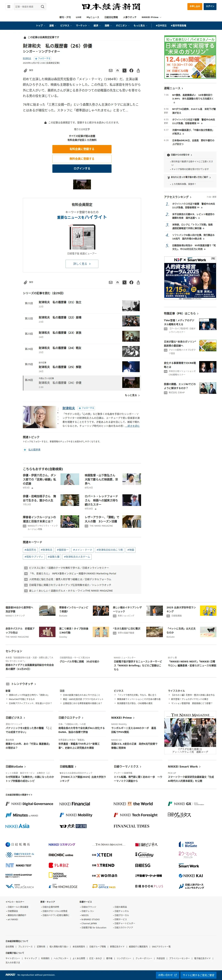Open the National Geographic logo link

(x=58, y=875)
